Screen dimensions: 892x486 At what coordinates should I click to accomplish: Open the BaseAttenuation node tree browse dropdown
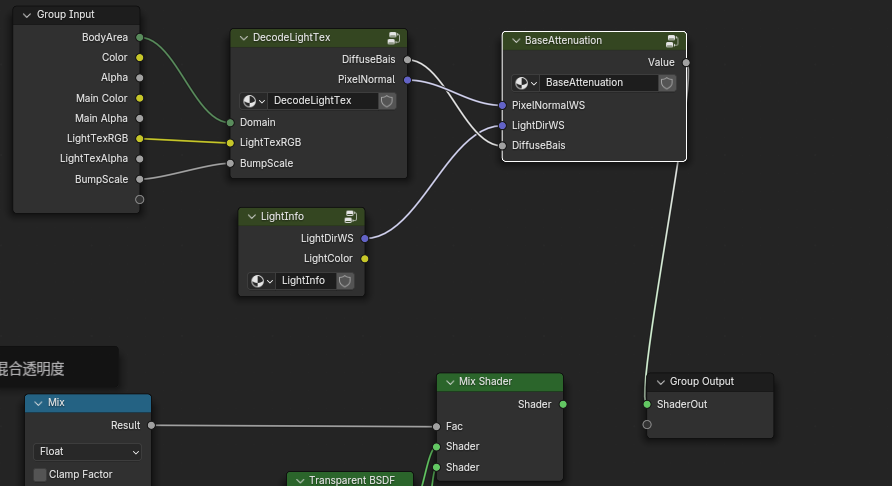[526, 83]
